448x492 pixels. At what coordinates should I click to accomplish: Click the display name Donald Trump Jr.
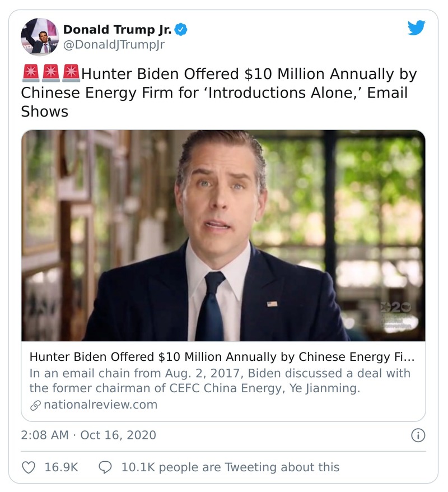[117, 29]
